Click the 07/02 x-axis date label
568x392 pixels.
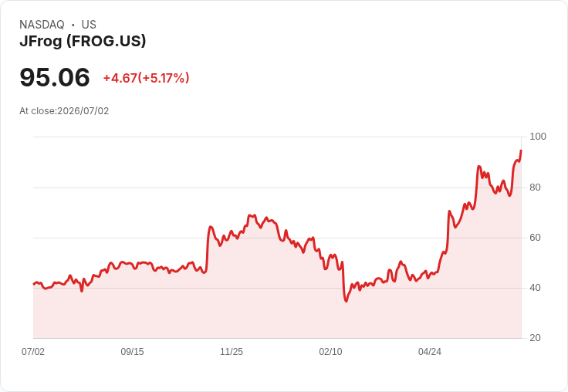pyautogui.click(x=33, y=351)
